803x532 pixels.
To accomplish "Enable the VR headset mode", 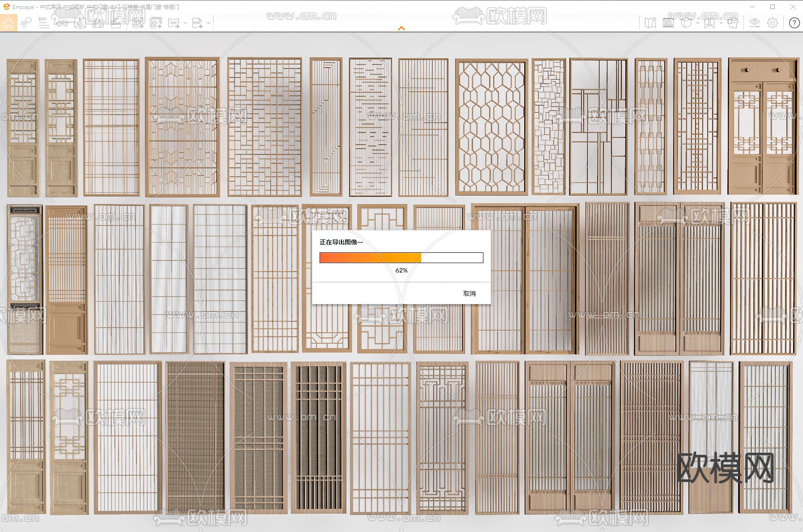I will 733,23.
